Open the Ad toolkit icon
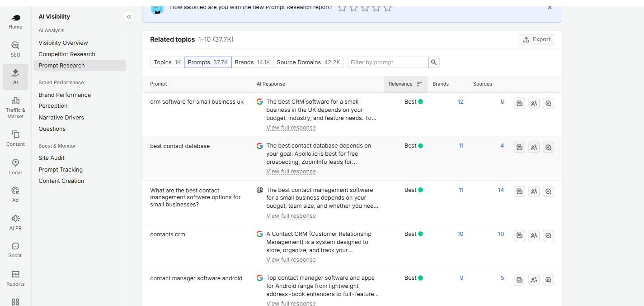Screen dimensions: 644x306 coord(15,195)
